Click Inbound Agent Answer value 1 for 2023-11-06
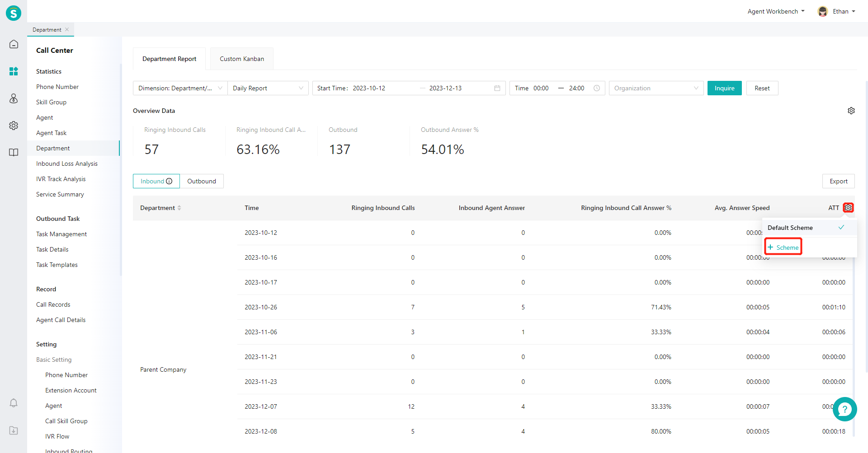 point(523,332)
